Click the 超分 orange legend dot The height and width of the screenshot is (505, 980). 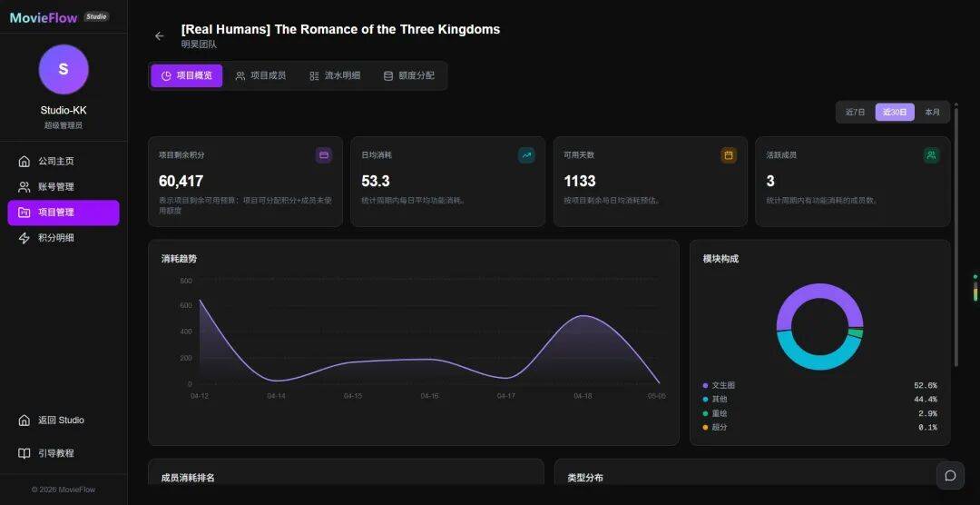[706, 428]
